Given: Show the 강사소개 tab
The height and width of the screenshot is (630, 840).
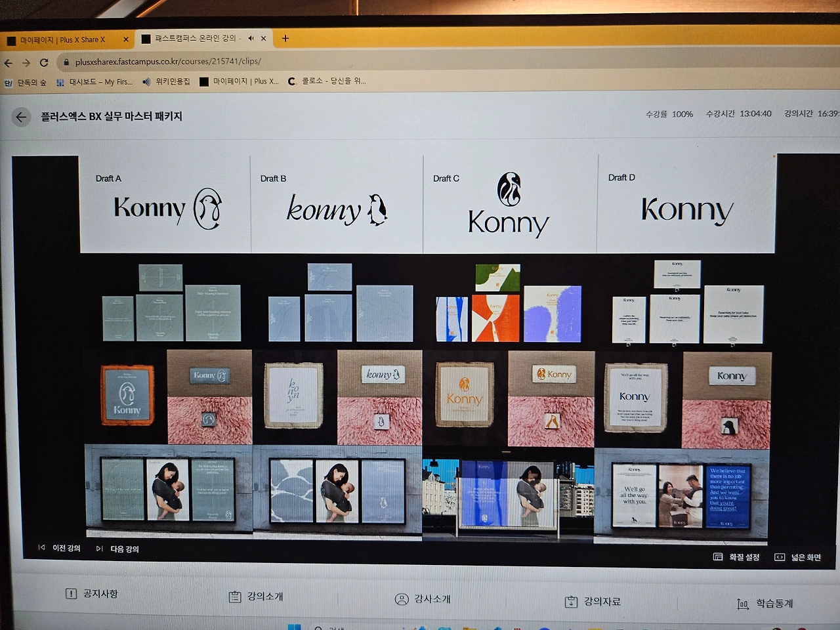Looking at the screenshot, I should tap(423, 599).
